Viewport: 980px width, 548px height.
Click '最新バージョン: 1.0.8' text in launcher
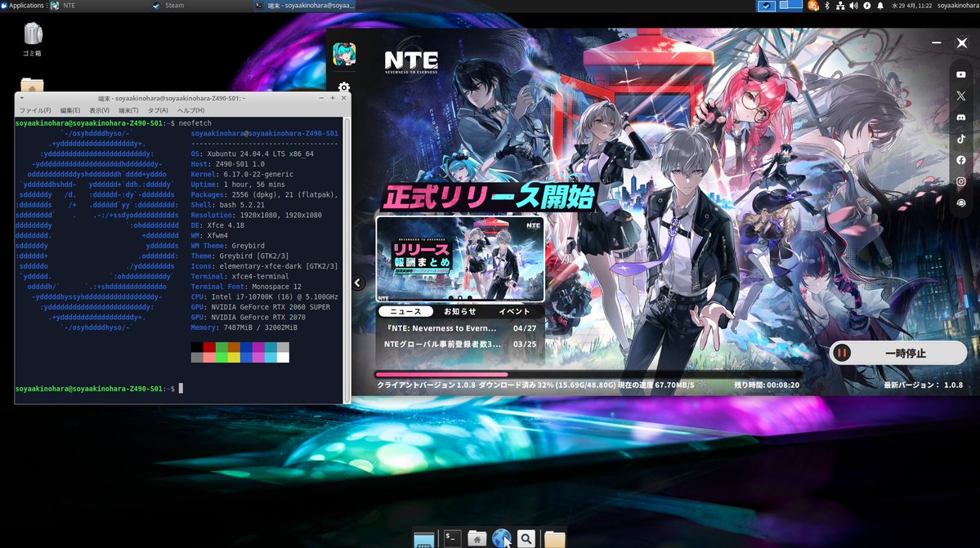coord(923,385)
